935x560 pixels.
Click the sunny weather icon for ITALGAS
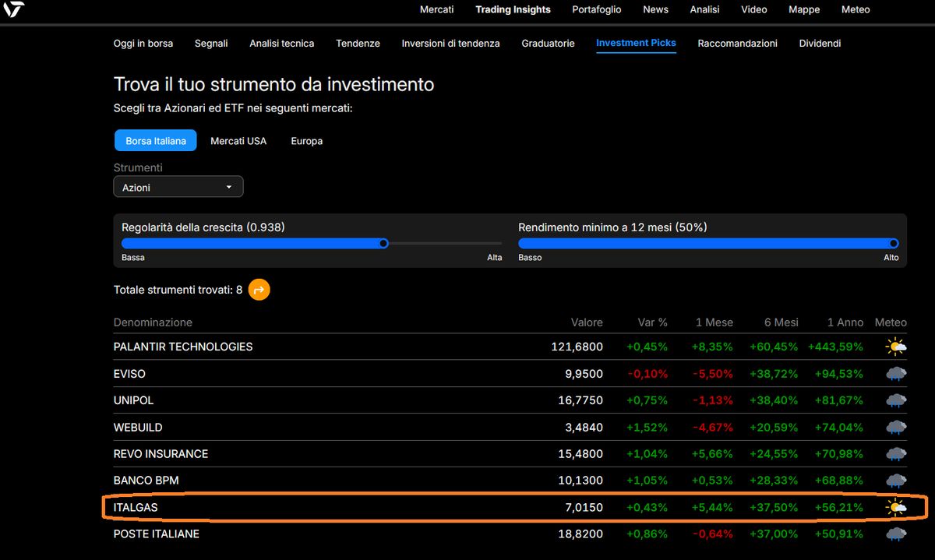point(896,507)
